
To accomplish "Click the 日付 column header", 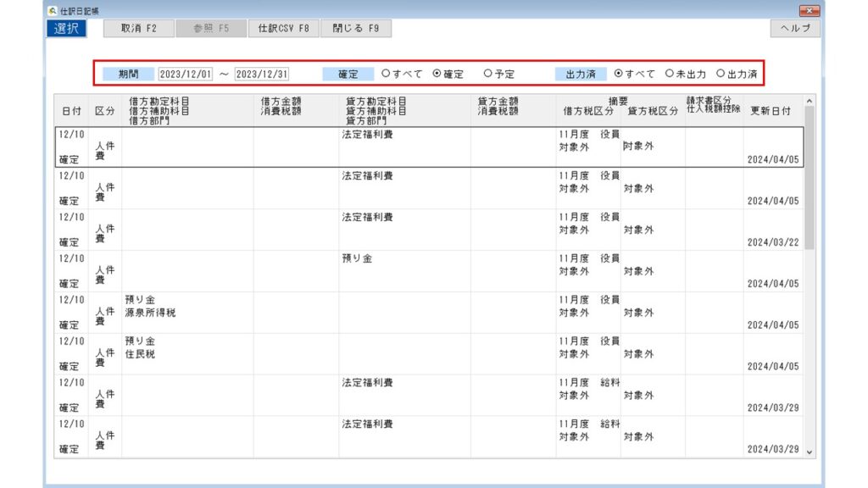I will coord(71,111).
